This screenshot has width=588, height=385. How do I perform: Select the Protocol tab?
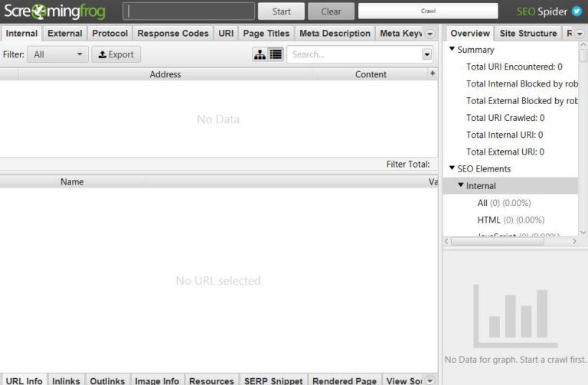point(110,34)
